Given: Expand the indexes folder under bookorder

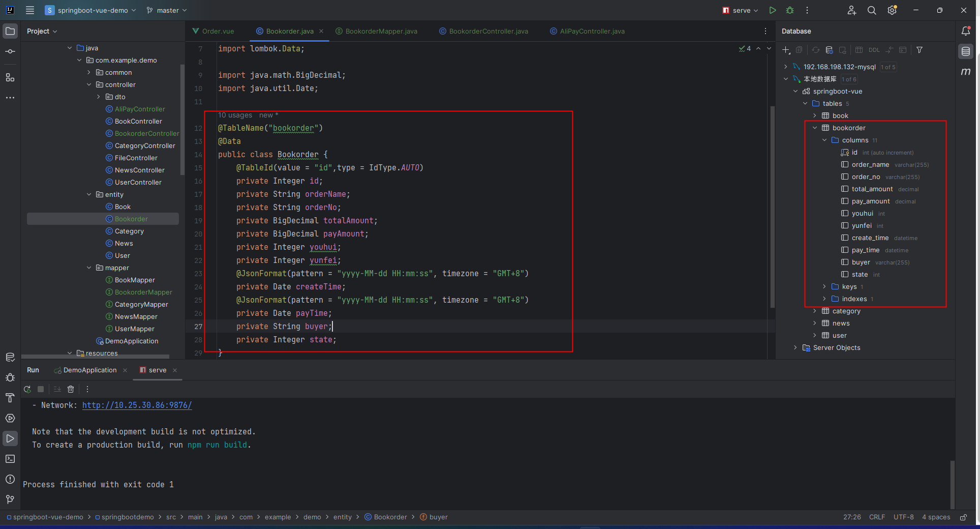Looking at the screenshot, I should pos(824,299).
